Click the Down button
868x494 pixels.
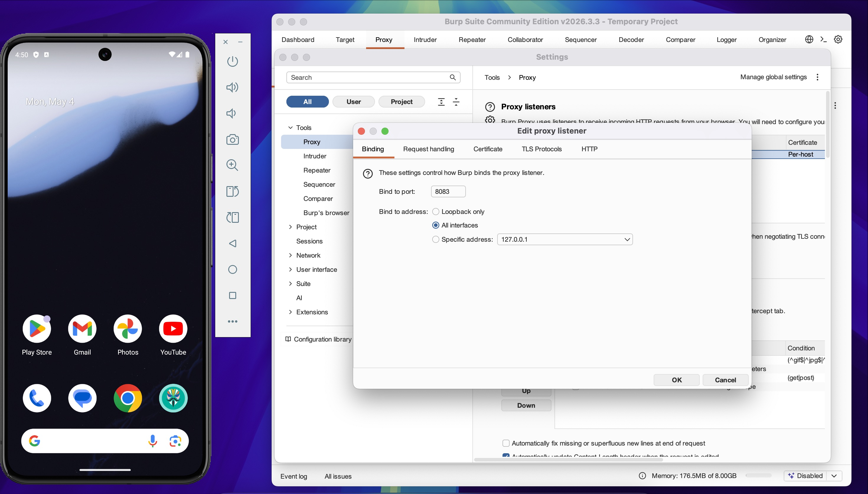pyautogui.click(x=526, y=405)
